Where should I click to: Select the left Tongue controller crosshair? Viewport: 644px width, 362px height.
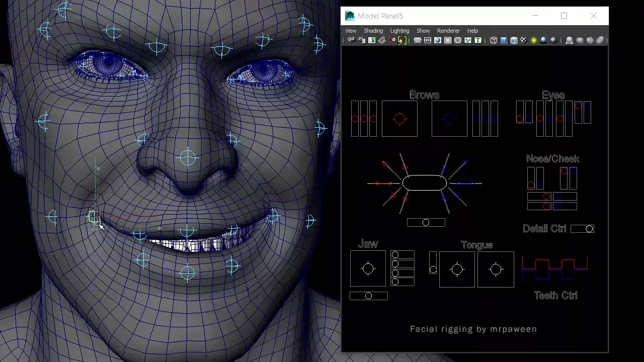coord(457,269)
